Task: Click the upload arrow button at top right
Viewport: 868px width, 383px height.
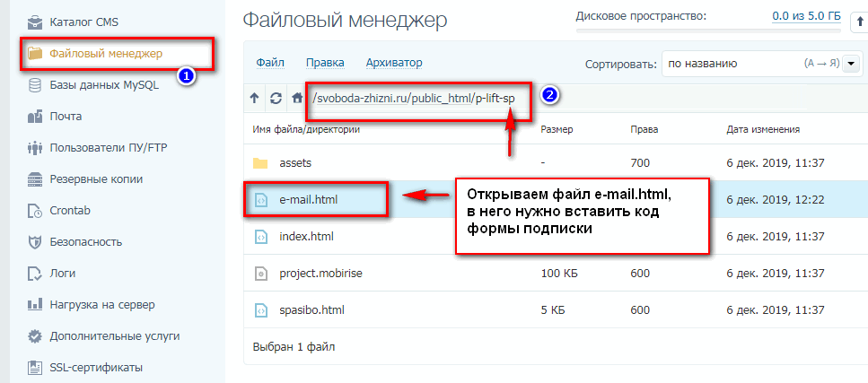Action: [x=859, y=23]
